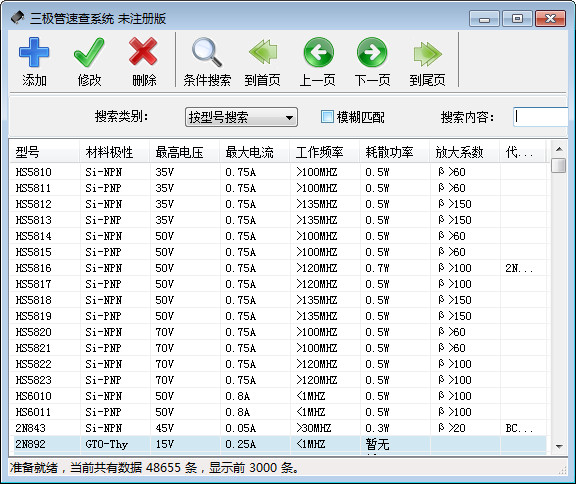Select row HS5810
Image resolution: width=576 pixels, height=484 pixels.
click(x=278, y=172)
